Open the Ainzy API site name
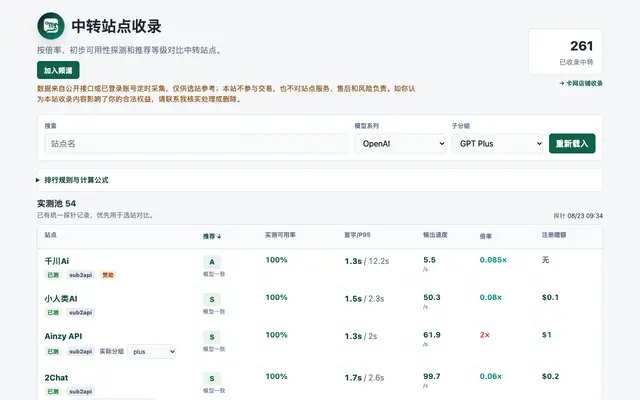This screenshot has width=640, height=400. 63,336
